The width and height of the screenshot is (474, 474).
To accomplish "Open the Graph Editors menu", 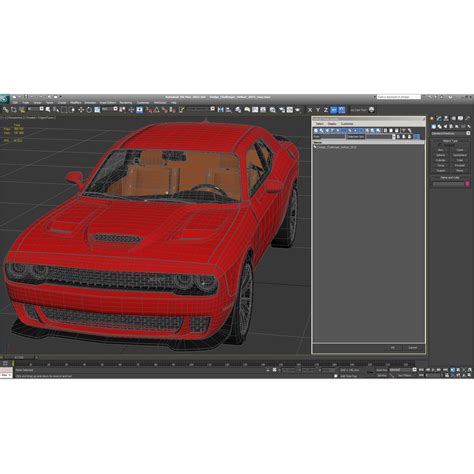I will click(x=108, y=103).
